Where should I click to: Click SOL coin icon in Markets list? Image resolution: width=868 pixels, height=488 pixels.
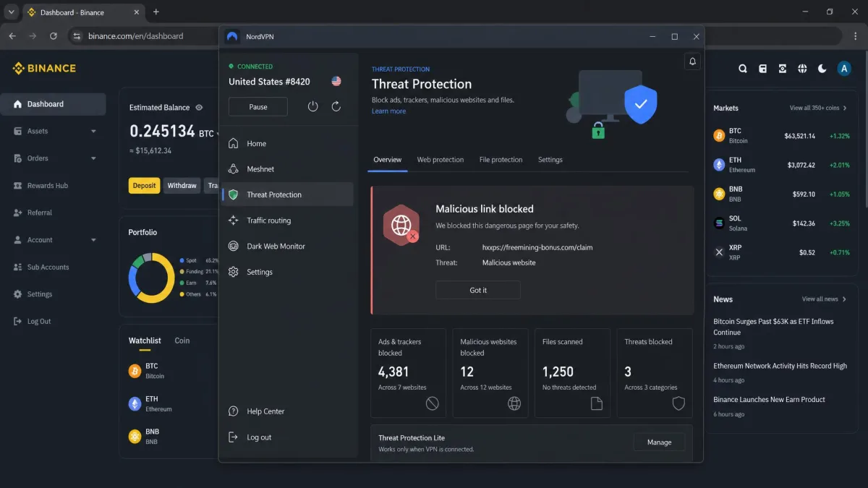tap(719, 223)
